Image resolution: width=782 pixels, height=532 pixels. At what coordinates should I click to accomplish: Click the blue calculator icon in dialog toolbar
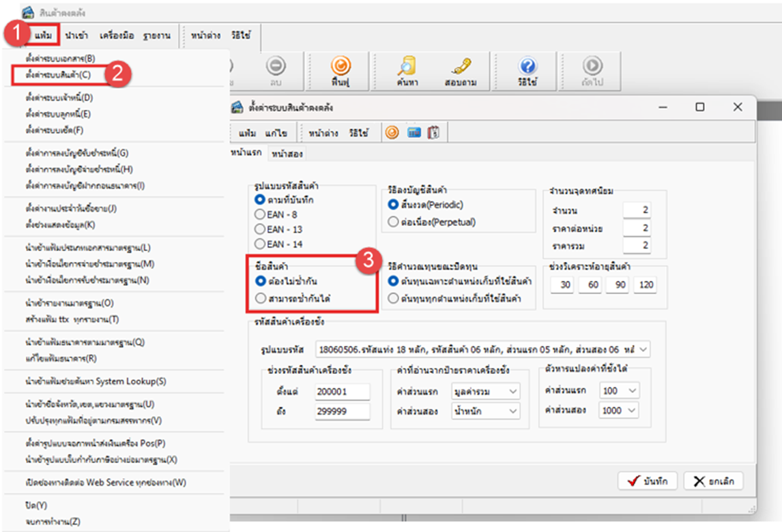[414, 133]
